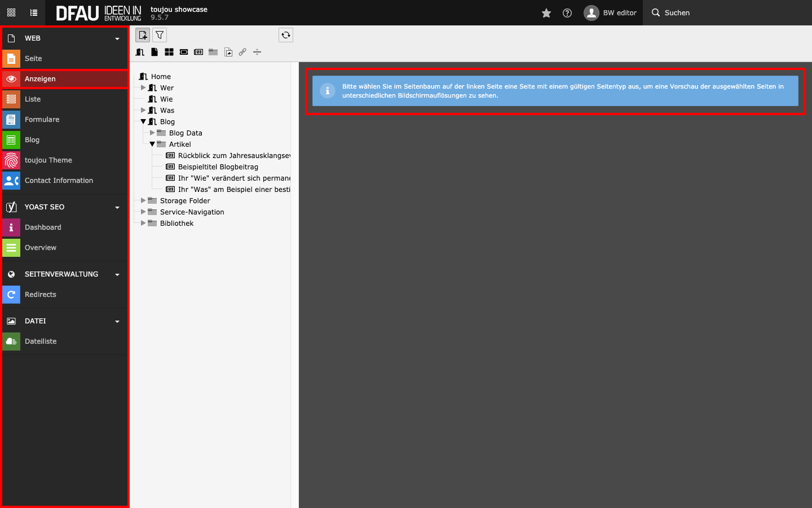
Task: Toggle the page tree list view icon
Action: (x=34, y=12)
